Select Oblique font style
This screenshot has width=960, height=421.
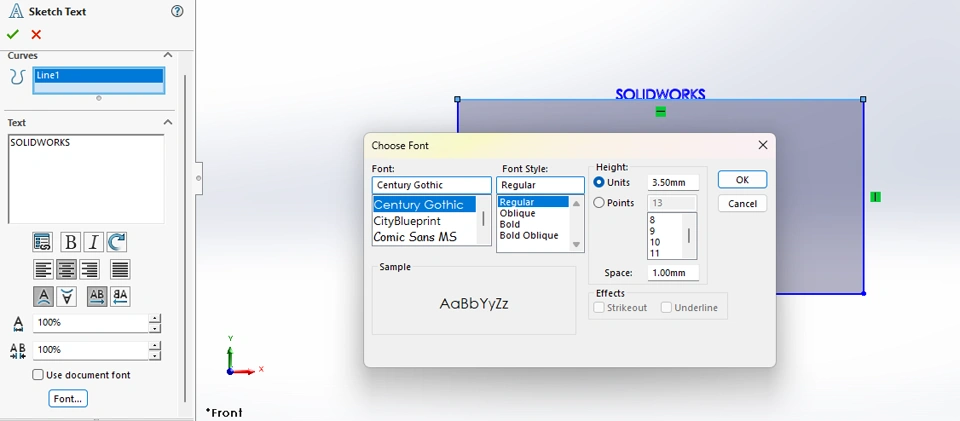pos(517,214)
